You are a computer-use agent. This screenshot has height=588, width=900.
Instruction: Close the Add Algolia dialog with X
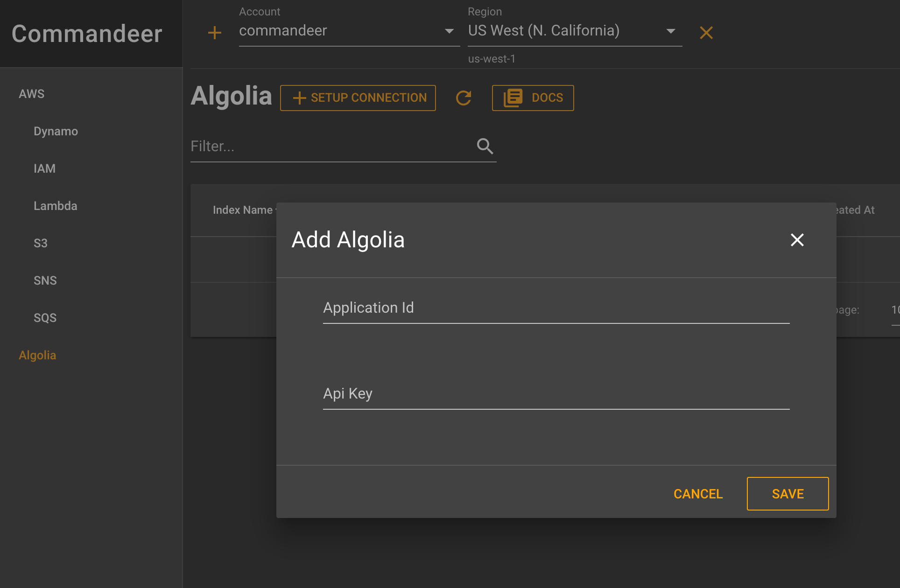coord(797,240)
